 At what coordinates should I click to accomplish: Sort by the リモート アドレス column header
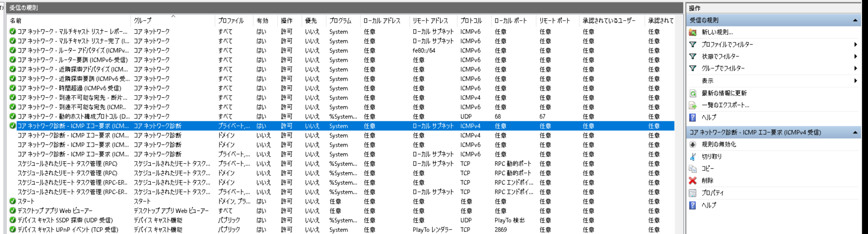point(433,21)
